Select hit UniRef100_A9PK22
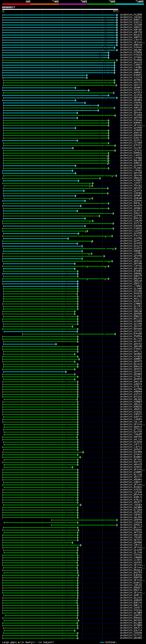 pos(131,27)
